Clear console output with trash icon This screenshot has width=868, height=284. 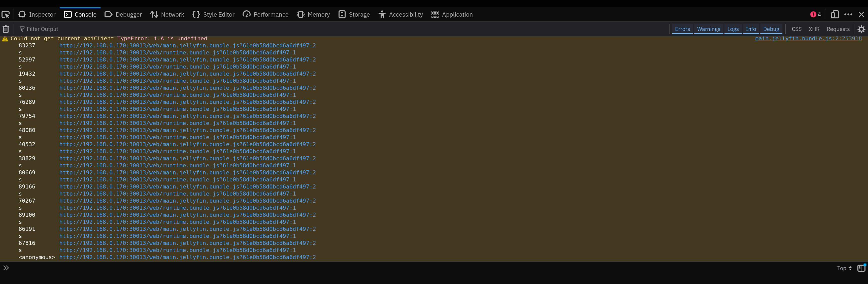(x=6, y=29)
